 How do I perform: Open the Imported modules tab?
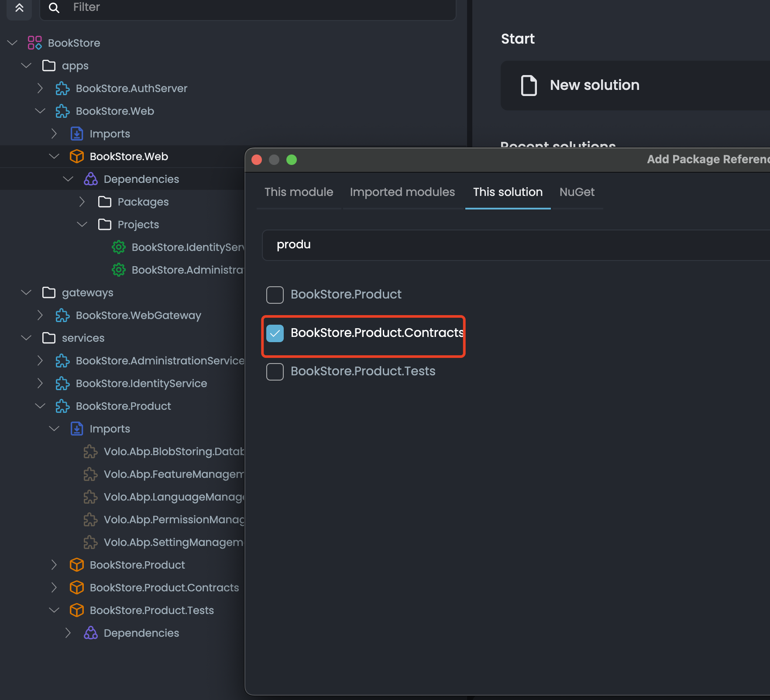point(402,192)
